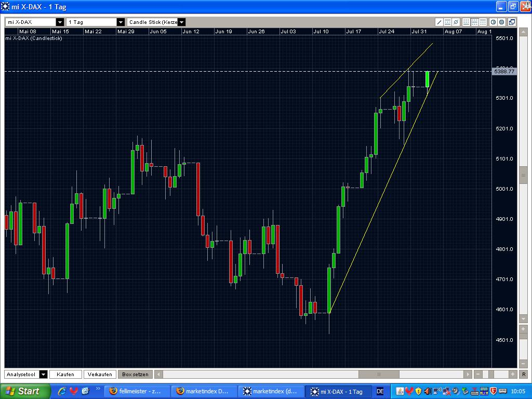Click vertical scrollbar down arrow
The image size is (532, 399).
[x=523, y=319]
